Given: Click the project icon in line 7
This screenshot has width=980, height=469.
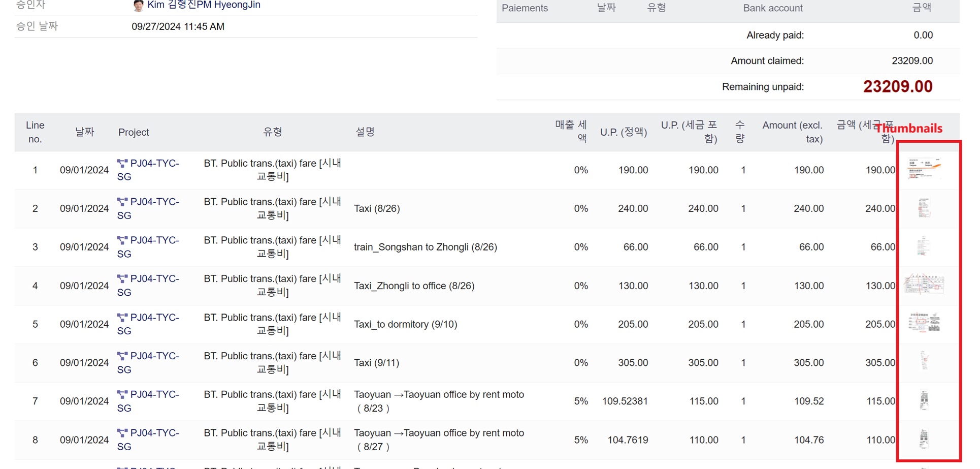Looking at the screenshot, I should (x=122, y=395).
